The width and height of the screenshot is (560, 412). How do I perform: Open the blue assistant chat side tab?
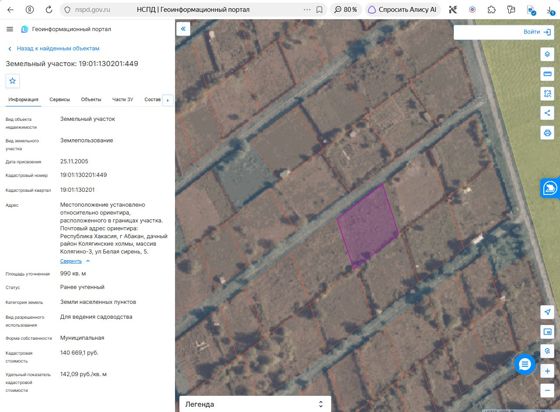coord(550,188)
